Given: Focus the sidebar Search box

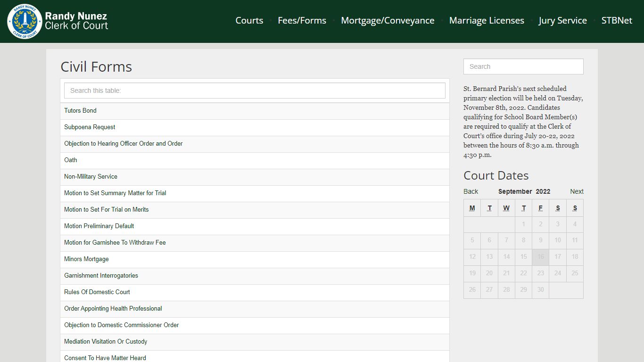Looking at the screenshot, I should pos(523,66).
